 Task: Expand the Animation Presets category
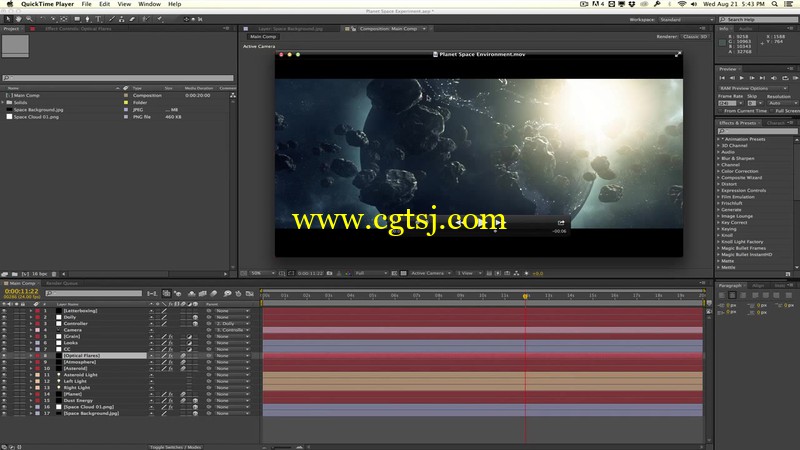[x=718, y=139]
